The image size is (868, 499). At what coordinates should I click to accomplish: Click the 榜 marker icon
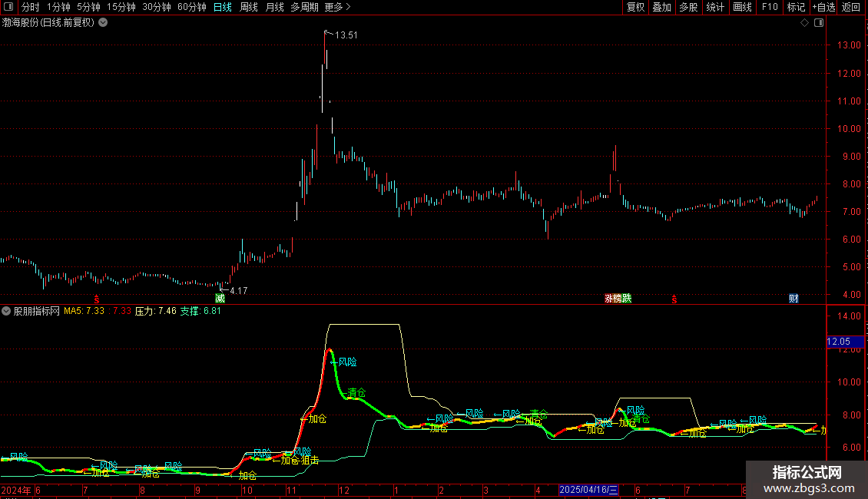pos(618,299)
